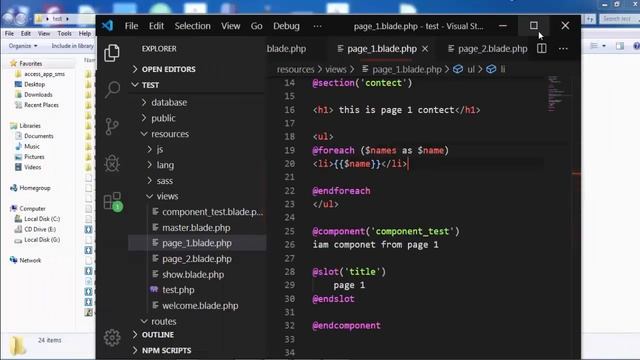Open test.php in the file tree

pos(178,290)
